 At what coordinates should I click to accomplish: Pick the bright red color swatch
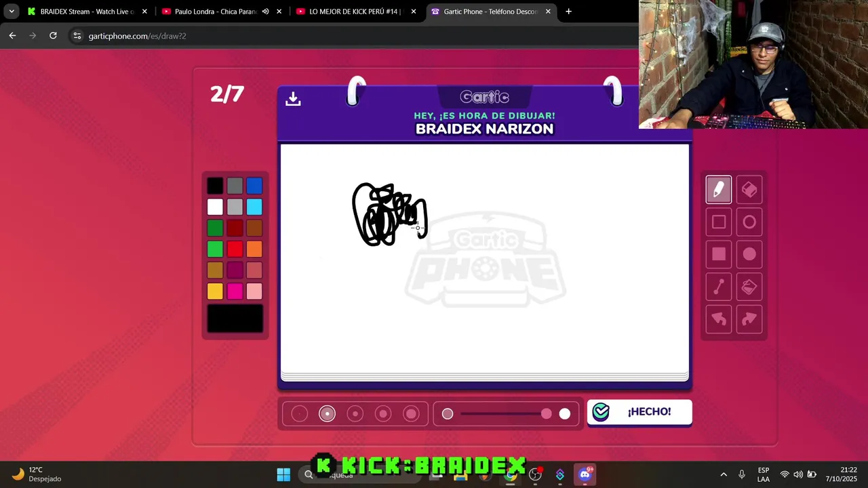(235, 249)
